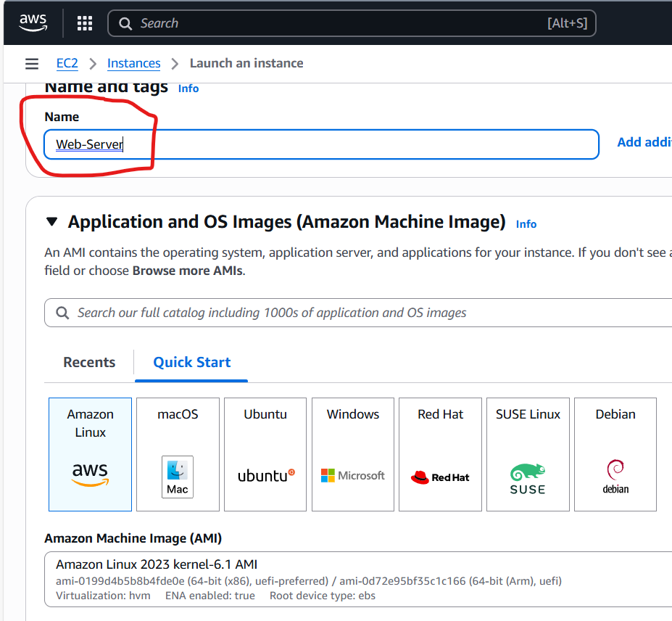
Task: Click the AWS logo home icon
Action: [33, 22]
